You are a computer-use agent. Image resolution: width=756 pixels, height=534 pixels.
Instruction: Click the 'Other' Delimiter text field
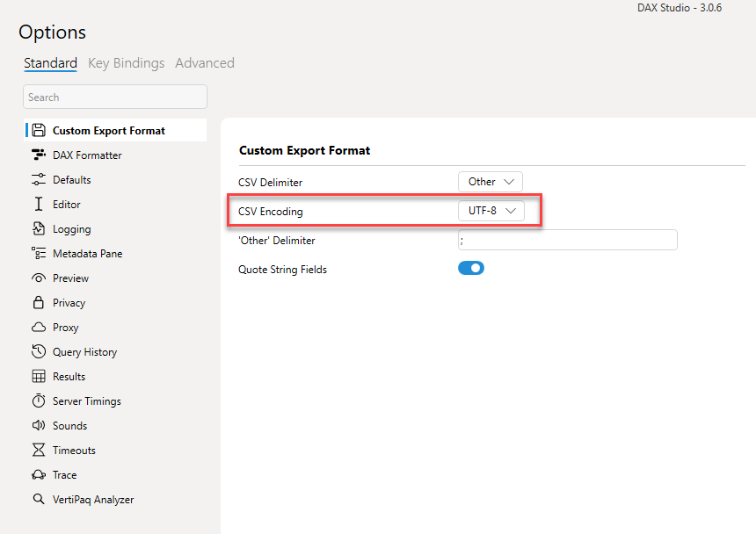point(568,240)
